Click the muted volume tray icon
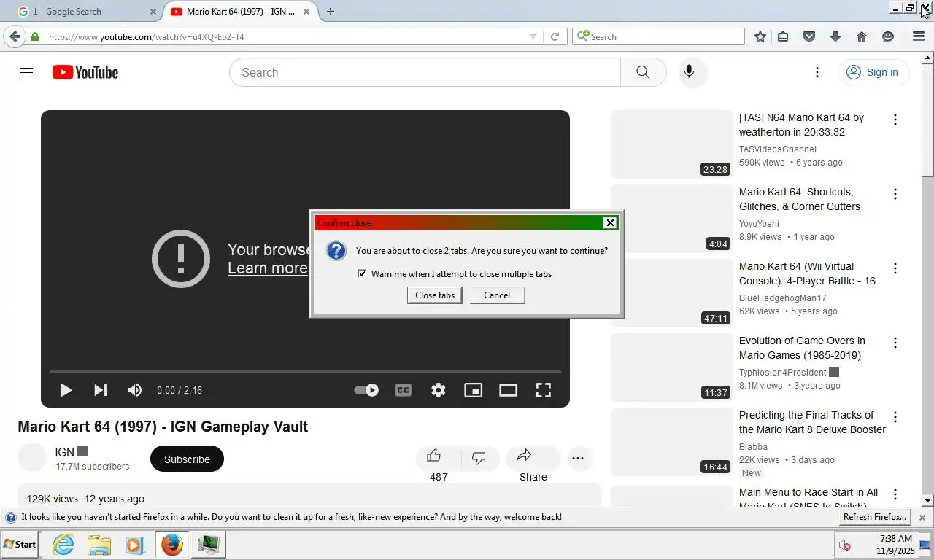Image resolution: width=934 pixels, height=560 pixels. (x=845, y=545)
